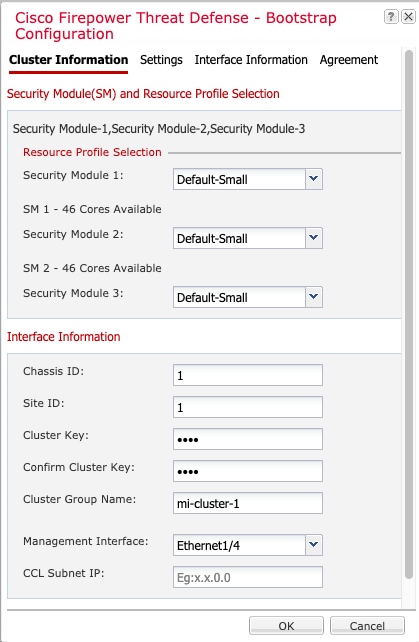Screen dimensions: 419x642
Task: Click the security modules list text
Action: pos(159,129)
